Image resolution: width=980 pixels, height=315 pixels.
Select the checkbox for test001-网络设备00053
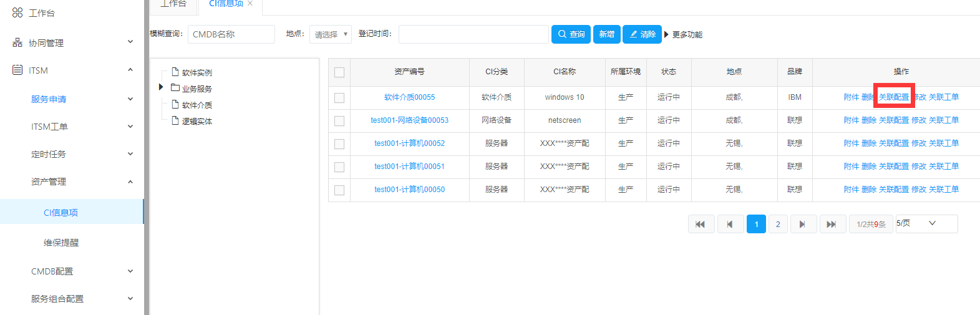(339, 121)
